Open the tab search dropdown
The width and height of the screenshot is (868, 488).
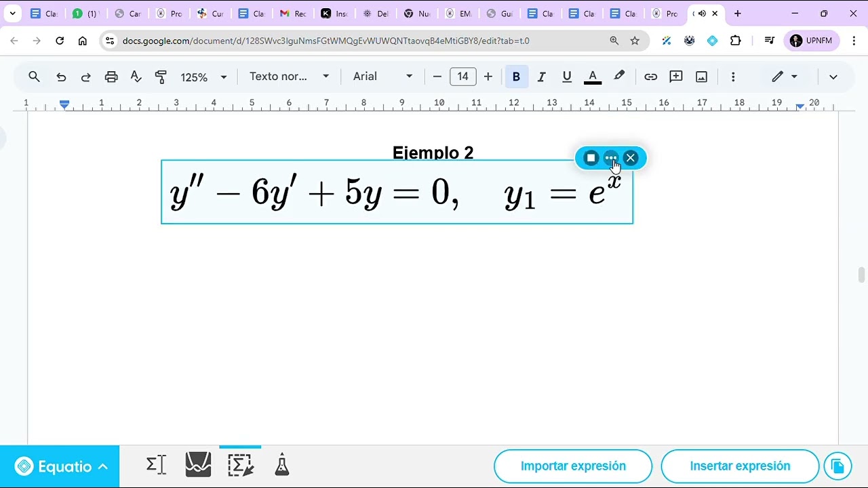[x=12, y=14]
